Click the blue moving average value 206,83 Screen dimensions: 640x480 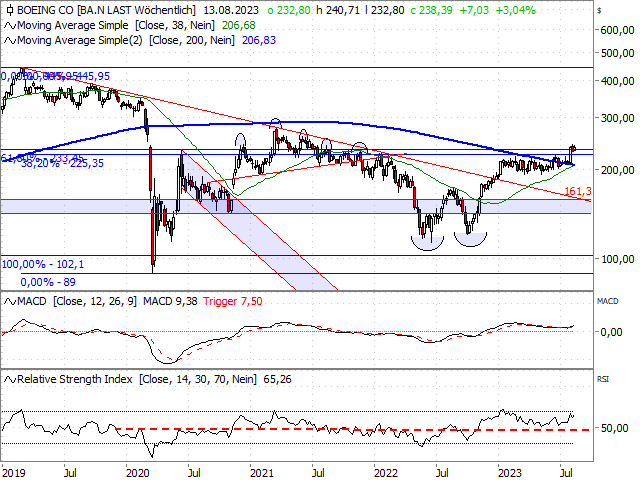(x=259, y=40)
